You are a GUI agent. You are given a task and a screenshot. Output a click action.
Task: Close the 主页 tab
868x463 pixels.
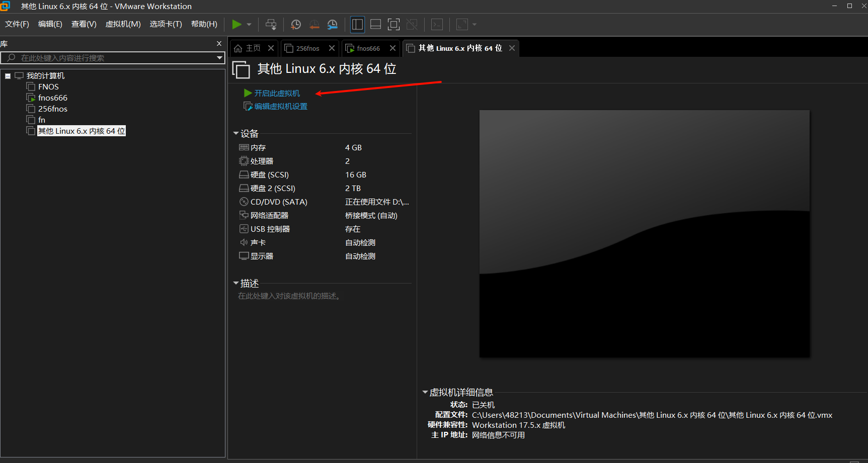pyautogui.click(x=271, y=48)
